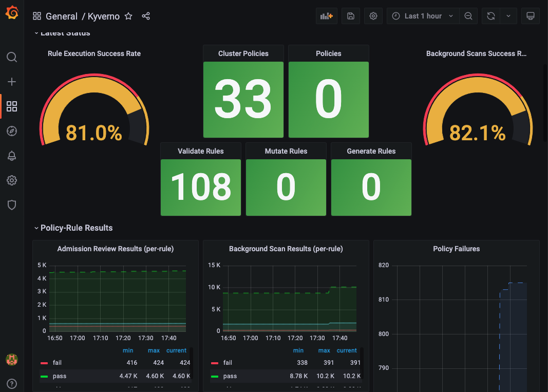
Task: Open Server Admin via the shield icon
Action: [12, 205]
